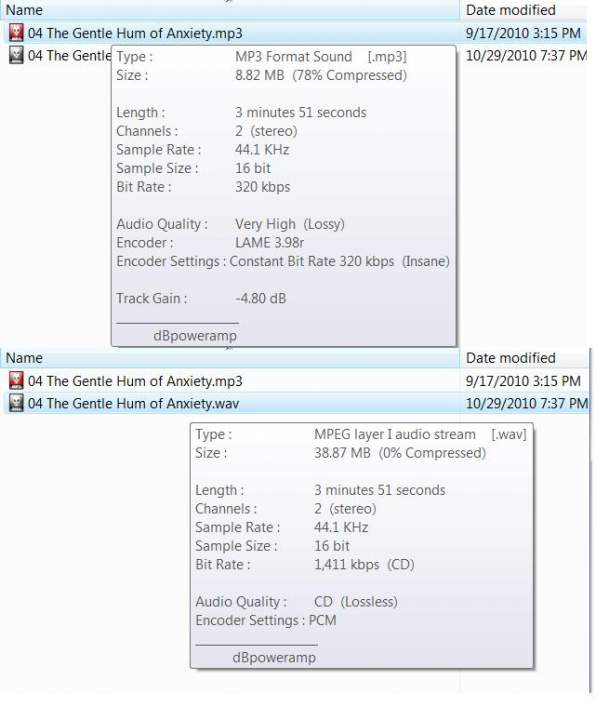
Task: Click Date modified header in the first file list
Action: 510,10
